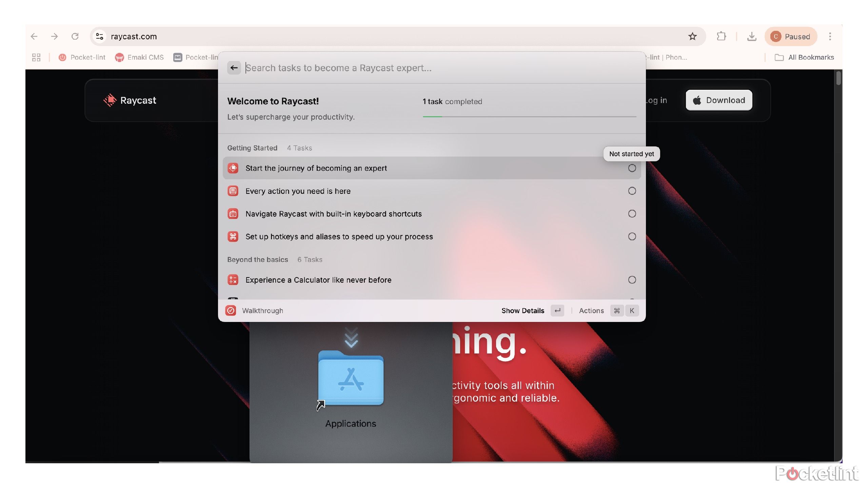Click the Download button on the Raycast website
The image size is (868, 488).
click(719, 100)
